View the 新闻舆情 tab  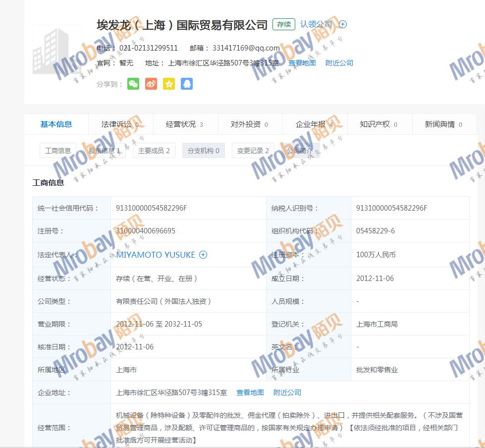coord(443,124)
